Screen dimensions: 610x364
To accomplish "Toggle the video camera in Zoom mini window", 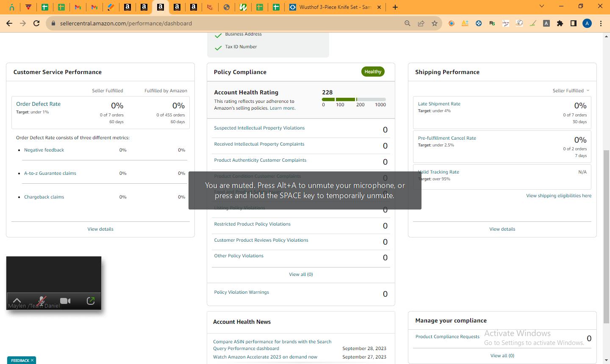I will [65, 301].
